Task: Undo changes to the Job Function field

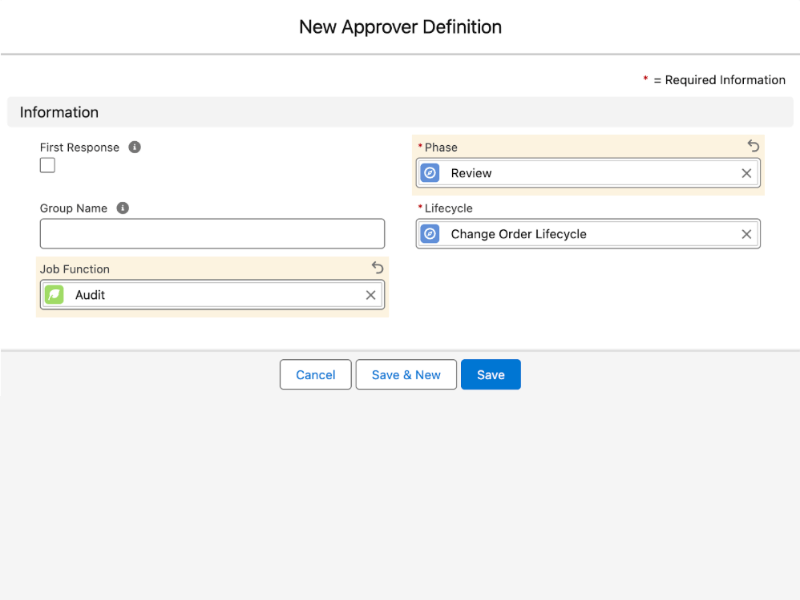Action: tap(377, 268)
